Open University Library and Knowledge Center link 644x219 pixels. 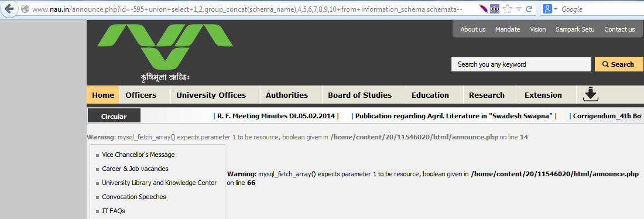(159, 183)
